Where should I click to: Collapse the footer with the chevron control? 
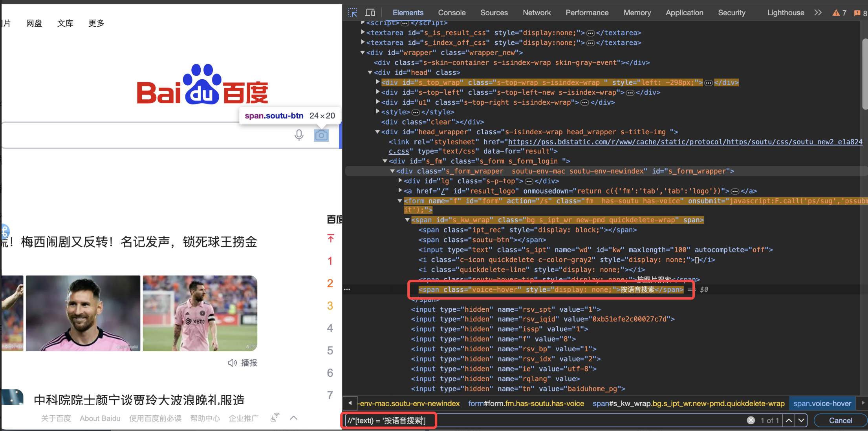[293, 418]
